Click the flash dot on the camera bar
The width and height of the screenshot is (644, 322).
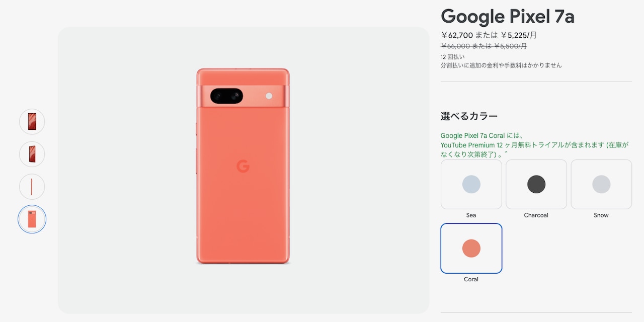269,96
